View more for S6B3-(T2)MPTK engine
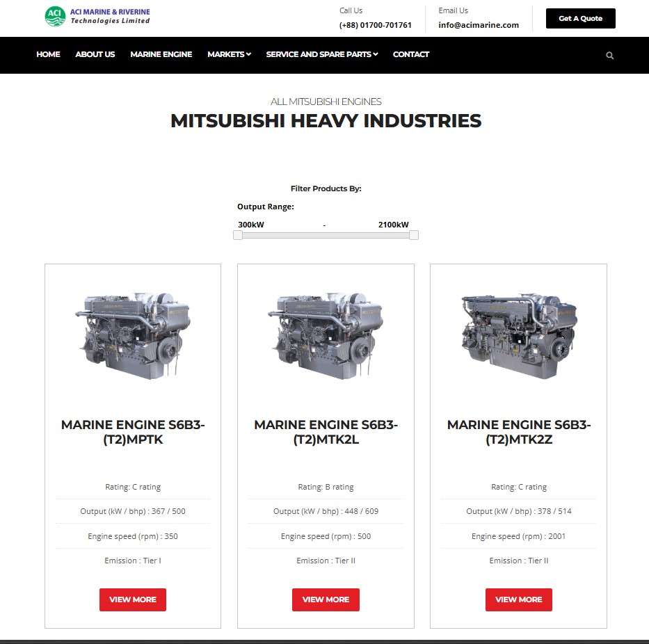649x644 pixels. 132,599
